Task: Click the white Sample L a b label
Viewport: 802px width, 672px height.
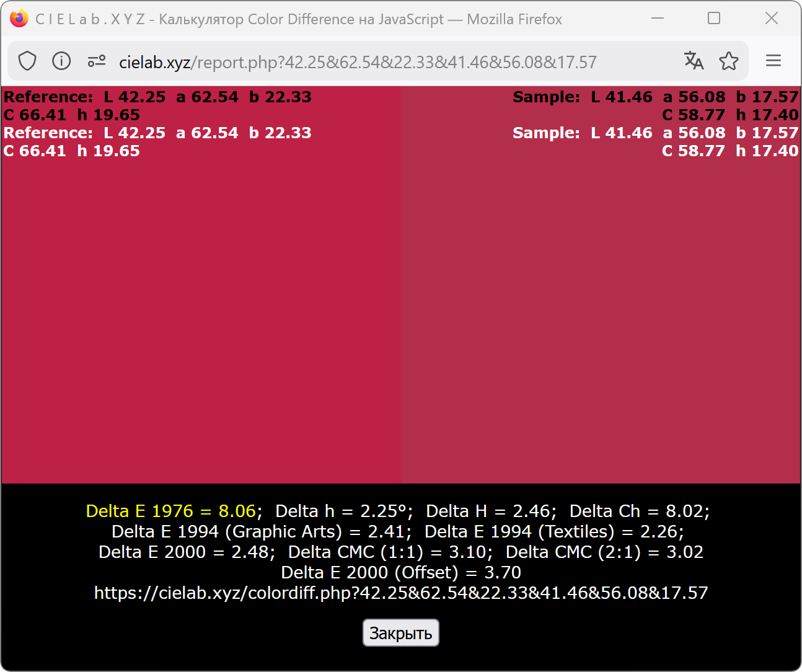Action: 655,133
